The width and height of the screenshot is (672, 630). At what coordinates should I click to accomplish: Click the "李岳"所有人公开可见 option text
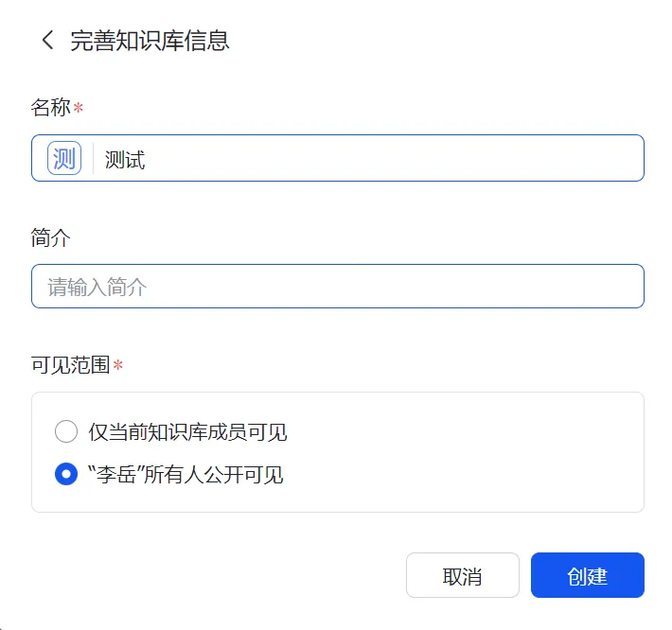pos(186,474)
